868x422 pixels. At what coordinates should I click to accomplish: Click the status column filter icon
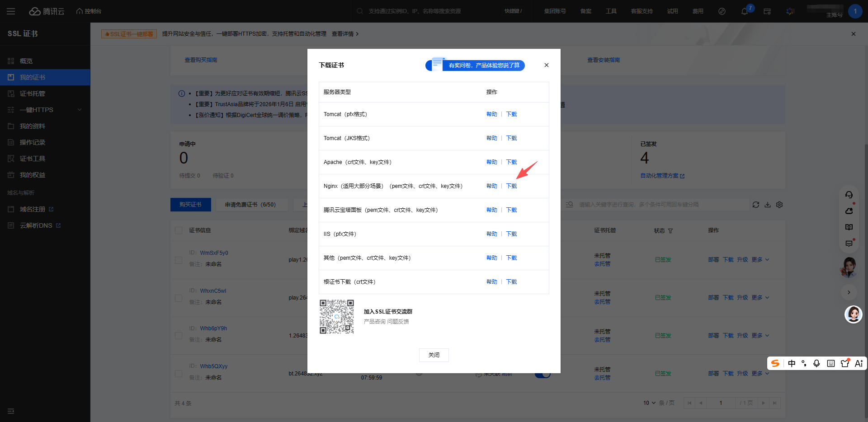click(670, 231)
